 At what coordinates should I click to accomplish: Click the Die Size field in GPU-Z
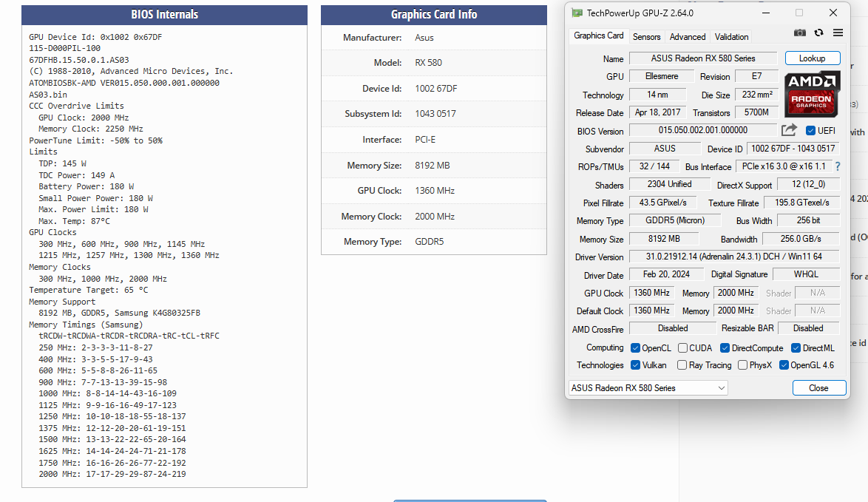pos(757,95)
